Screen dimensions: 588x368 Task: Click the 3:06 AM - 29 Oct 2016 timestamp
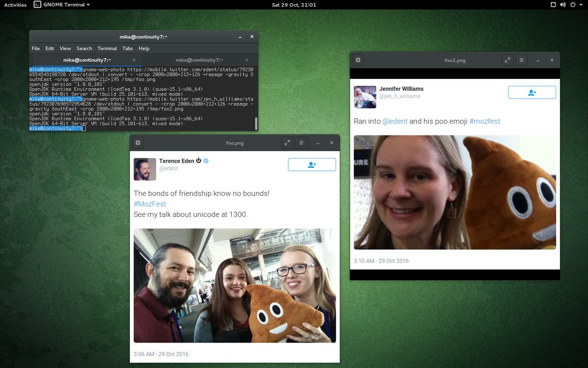pyautogui.click(x=161, y=354)
